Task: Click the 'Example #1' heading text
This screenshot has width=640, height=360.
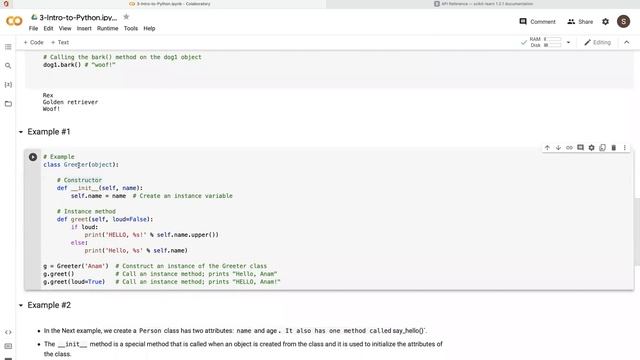Action: click(x=49, y=132)
